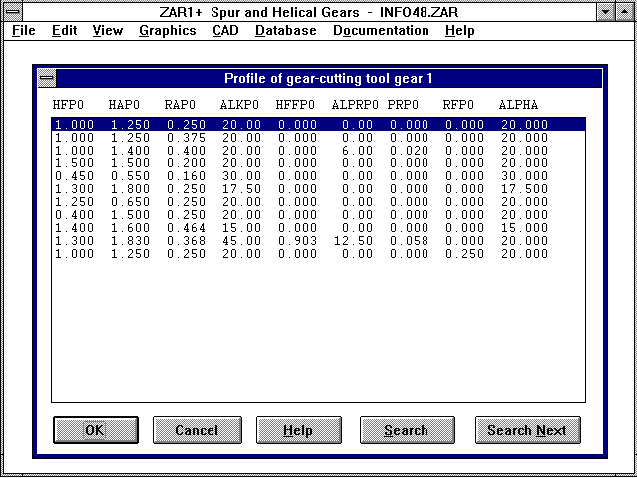The image size is (637, 478).
Task: Open the Edit menu
Action: pyautogui.click(x=65, y=31)
